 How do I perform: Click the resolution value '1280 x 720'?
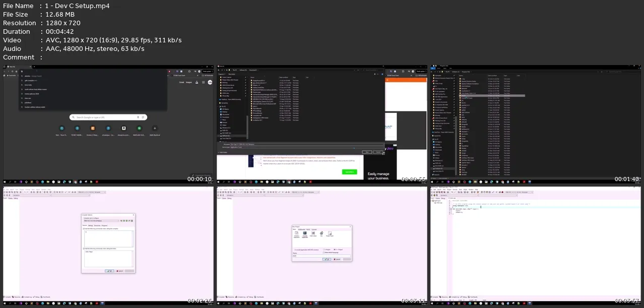coord(63,23)
